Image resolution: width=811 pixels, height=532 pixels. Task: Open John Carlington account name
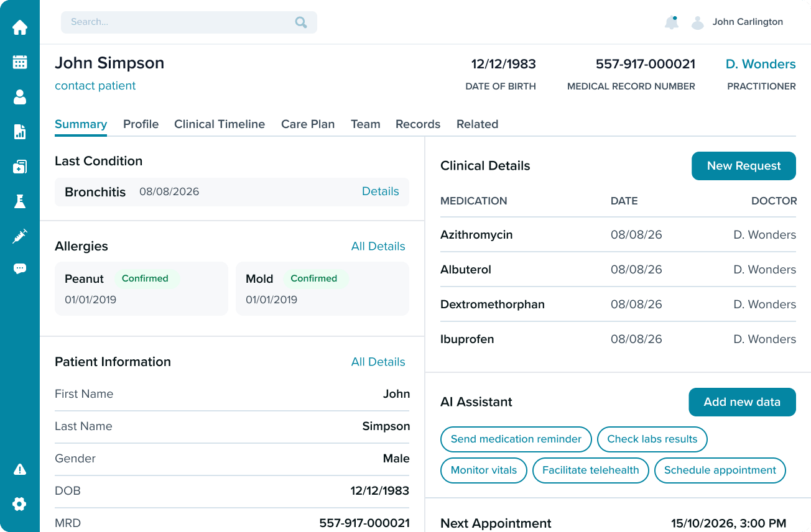(748, 22)
